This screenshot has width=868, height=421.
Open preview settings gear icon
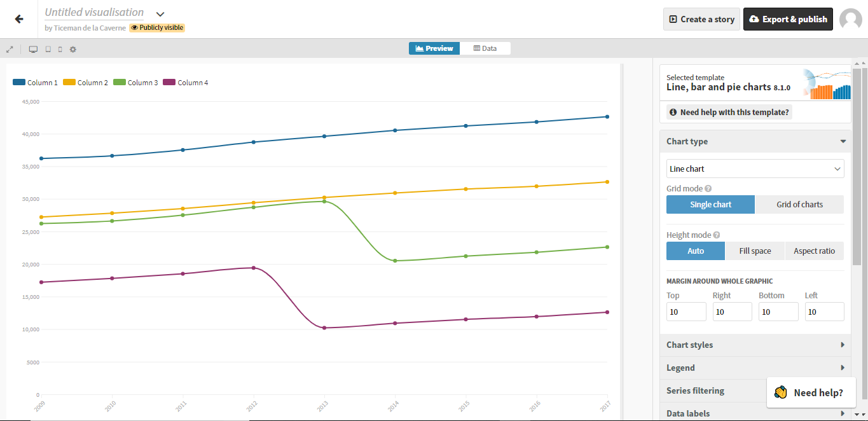pos(73,49)
